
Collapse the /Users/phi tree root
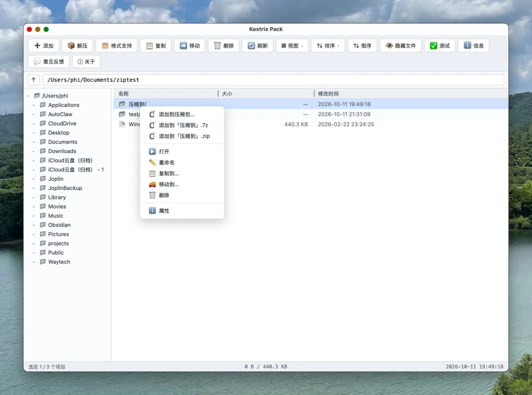pyautogui.click(x=28, y=96)
